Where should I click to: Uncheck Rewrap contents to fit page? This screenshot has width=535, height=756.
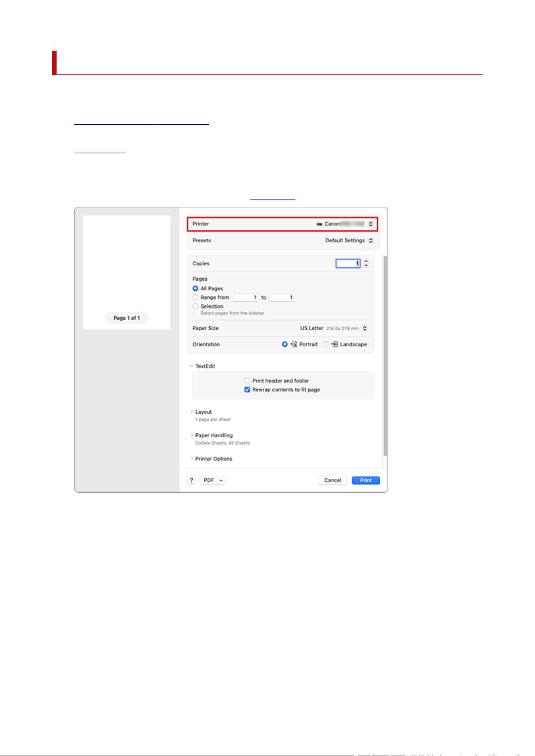(x=247, y=390)
